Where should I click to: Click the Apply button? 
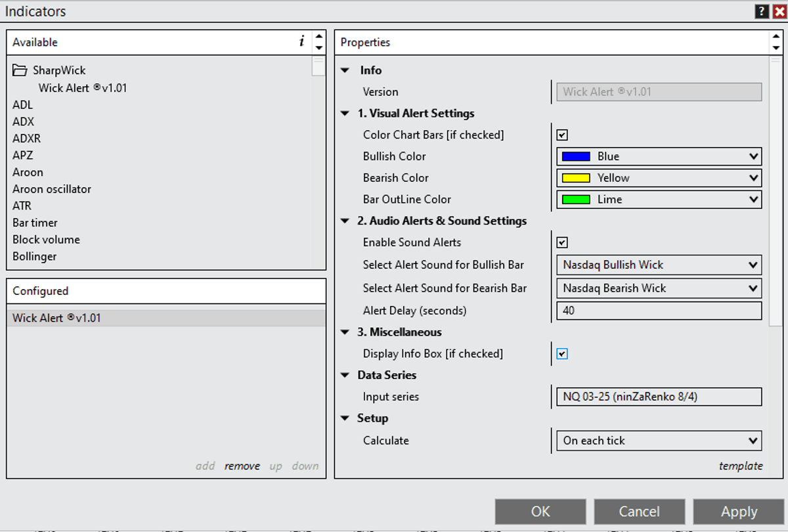[x=739, y=512]
